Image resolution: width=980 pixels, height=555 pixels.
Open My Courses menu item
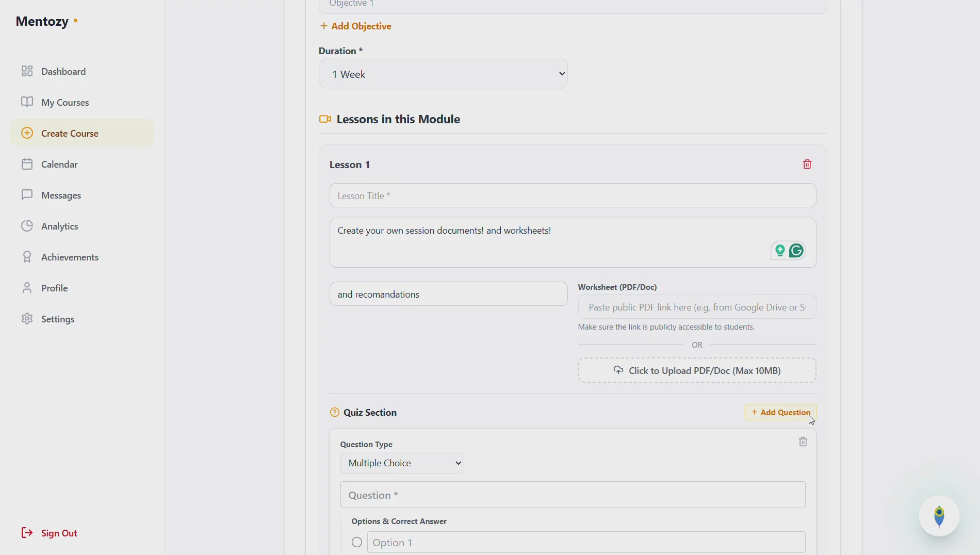(83, 102)
